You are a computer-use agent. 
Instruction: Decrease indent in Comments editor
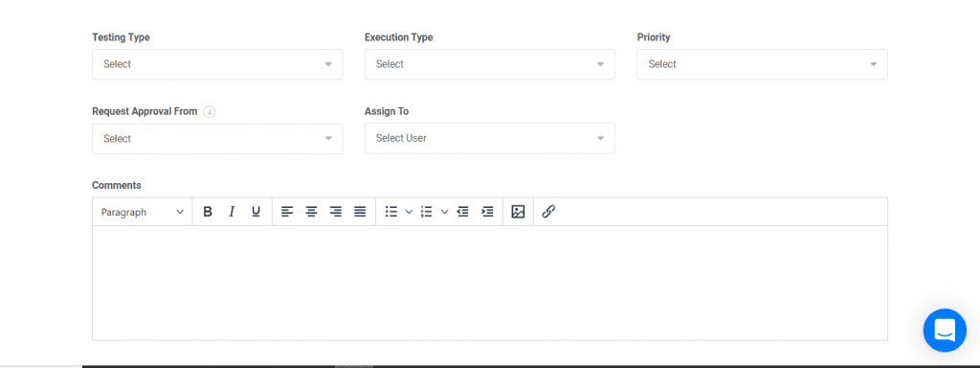(462, 212)
